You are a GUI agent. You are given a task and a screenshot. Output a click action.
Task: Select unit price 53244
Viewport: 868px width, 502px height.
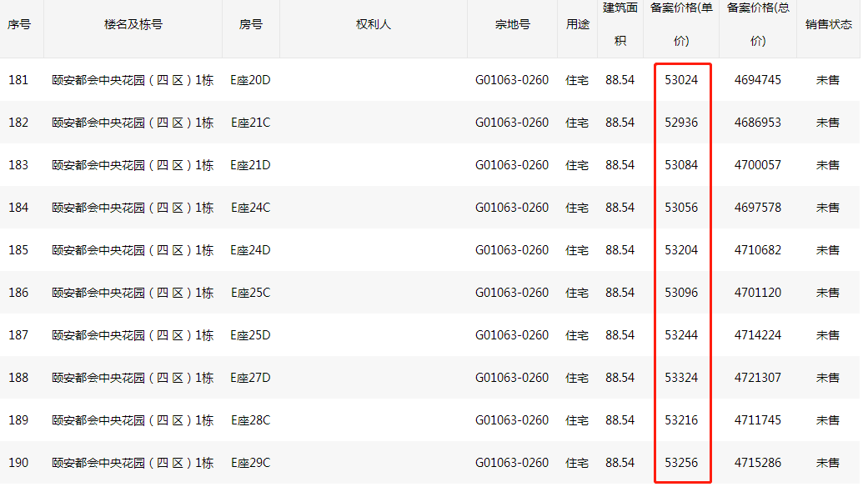coord(681,335)
